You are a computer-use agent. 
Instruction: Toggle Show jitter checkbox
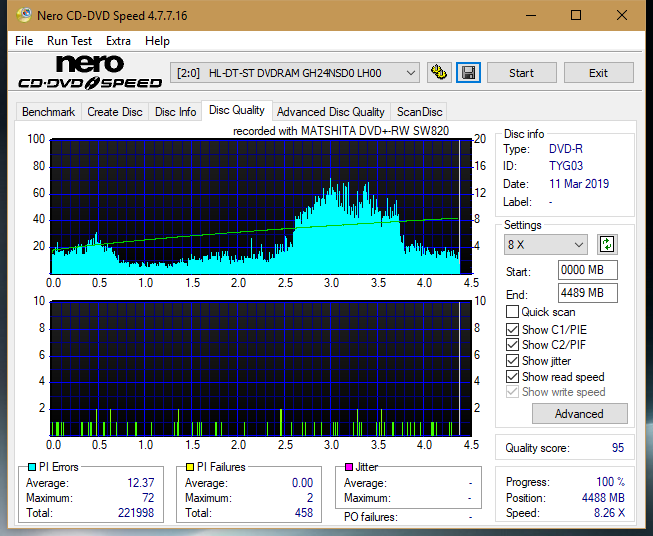[x=512, y=361]
